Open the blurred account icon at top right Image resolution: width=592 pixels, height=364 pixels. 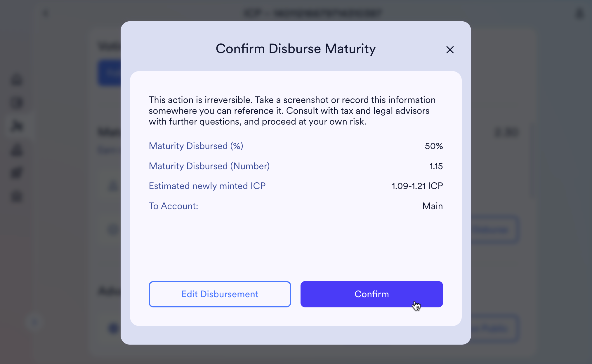[579, 13]
